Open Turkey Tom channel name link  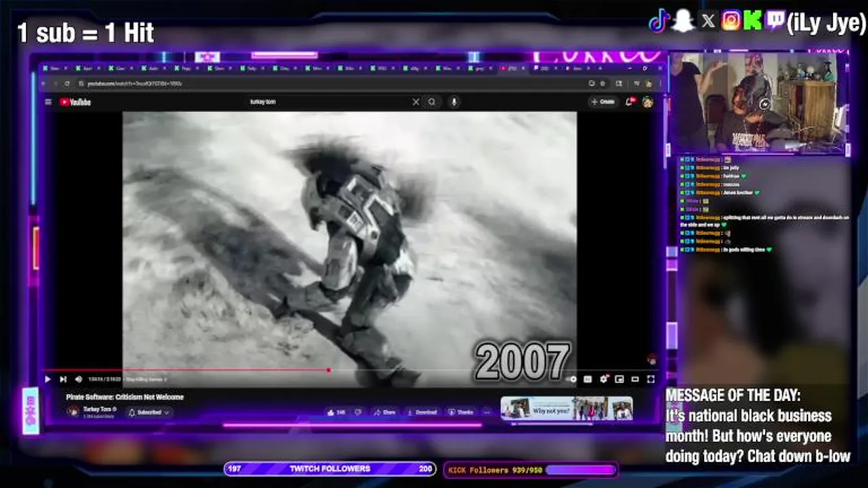(x=98, y=409)
